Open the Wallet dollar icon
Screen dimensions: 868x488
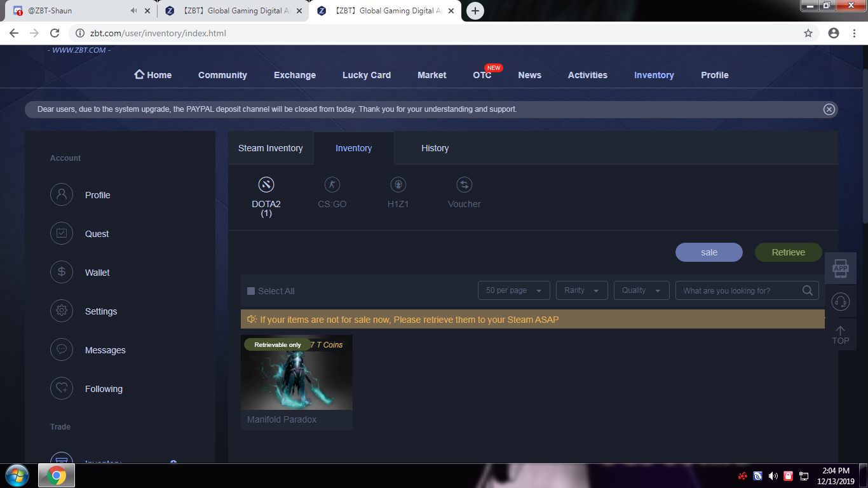coord(62,272)
